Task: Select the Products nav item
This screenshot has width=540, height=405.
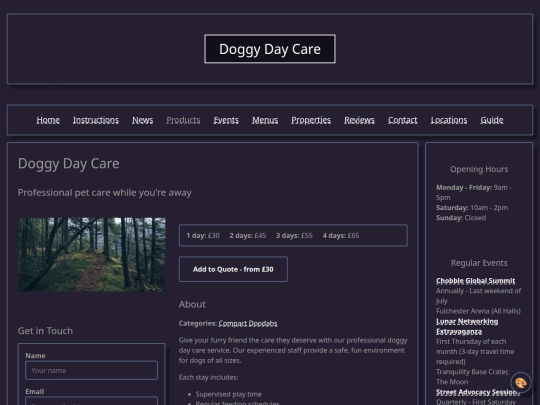Action: (x=183, y=120)
